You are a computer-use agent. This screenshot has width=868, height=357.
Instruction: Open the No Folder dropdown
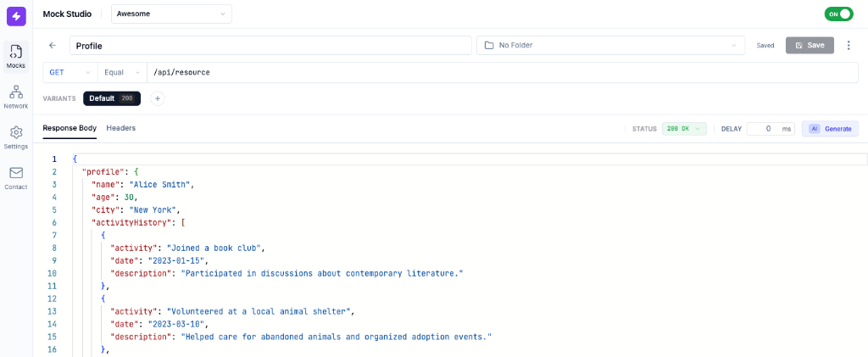point(610,45)
